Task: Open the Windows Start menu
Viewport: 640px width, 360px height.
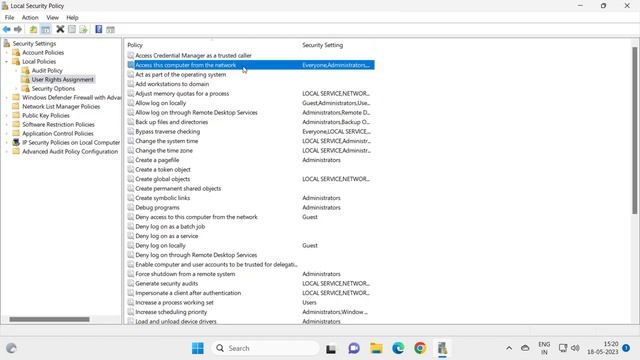Action: [198, 348]
